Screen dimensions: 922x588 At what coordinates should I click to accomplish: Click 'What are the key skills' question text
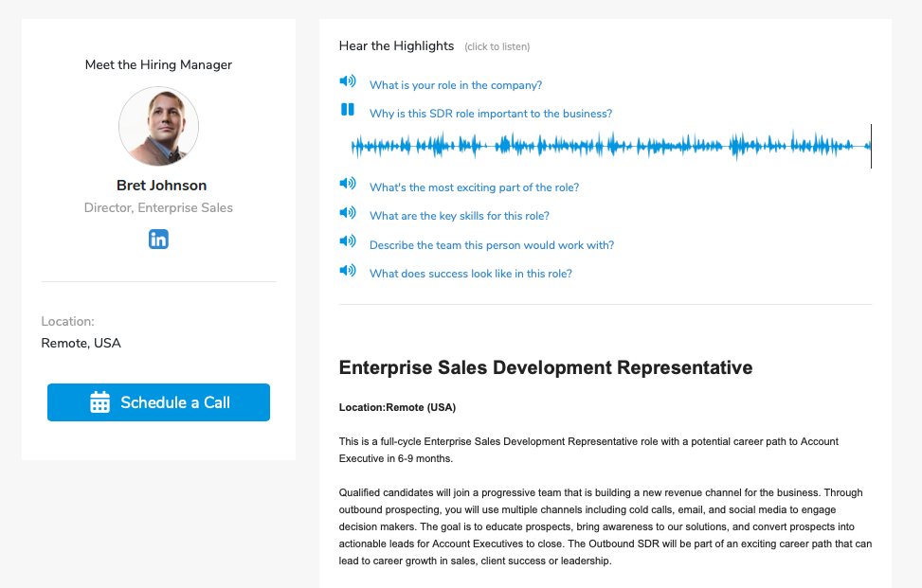click(x=460, y=216)
